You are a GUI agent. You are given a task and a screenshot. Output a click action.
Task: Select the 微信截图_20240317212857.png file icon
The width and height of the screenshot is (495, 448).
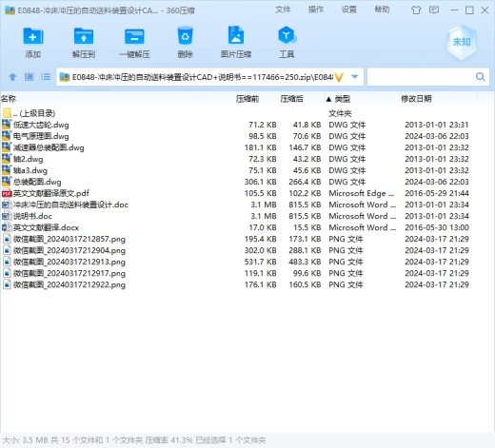(x=7, y=239)
